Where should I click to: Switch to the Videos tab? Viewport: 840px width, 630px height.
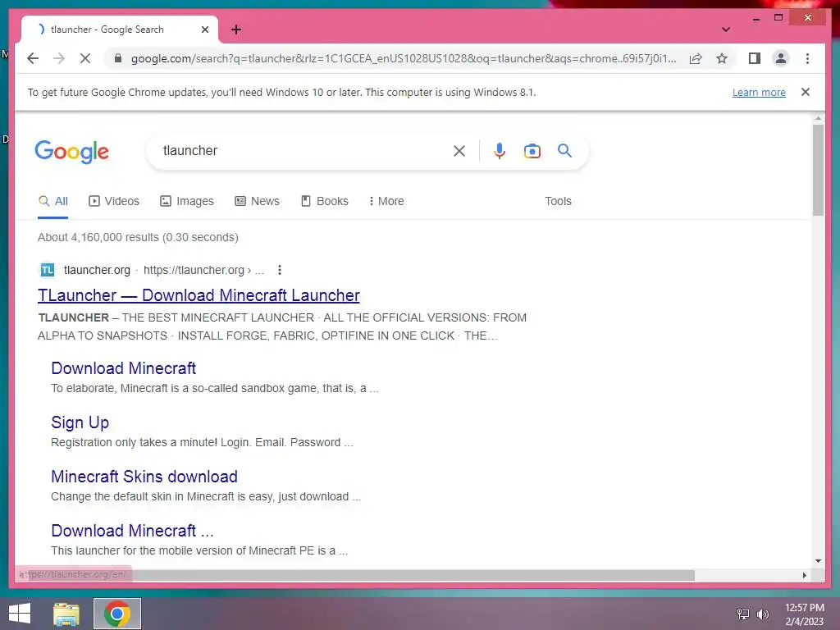(113, 202)
